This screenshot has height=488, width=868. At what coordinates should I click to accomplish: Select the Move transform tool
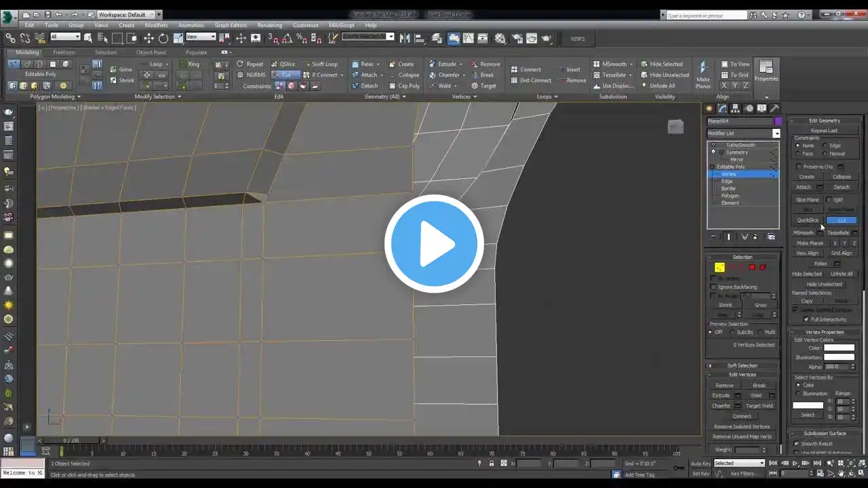[x=149, y=38]
